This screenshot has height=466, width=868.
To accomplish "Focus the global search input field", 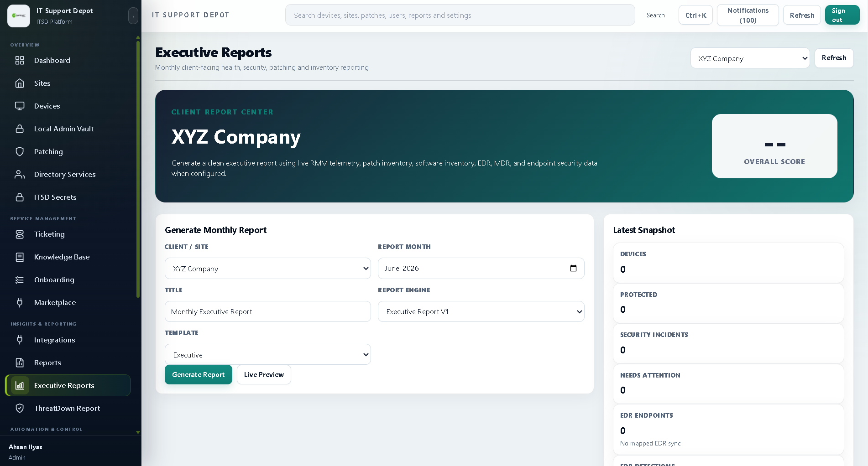I will [x=460, y=15].
